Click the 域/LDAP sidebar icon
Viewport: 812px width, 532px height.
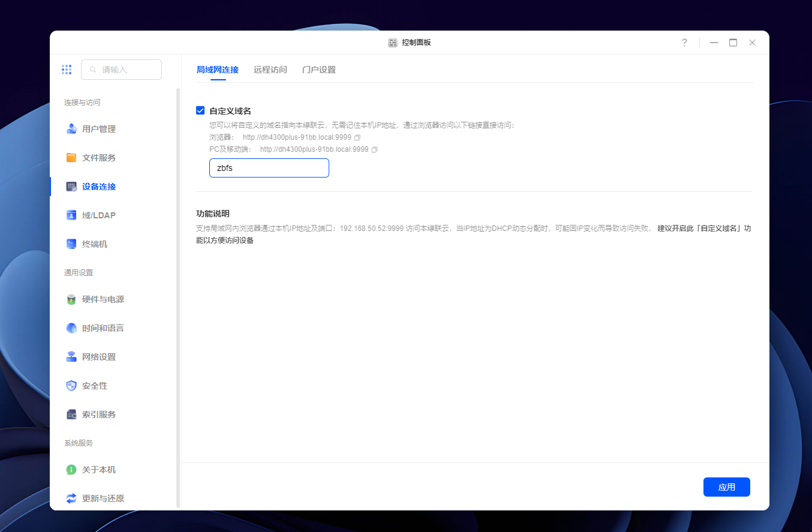coord(71,215)
